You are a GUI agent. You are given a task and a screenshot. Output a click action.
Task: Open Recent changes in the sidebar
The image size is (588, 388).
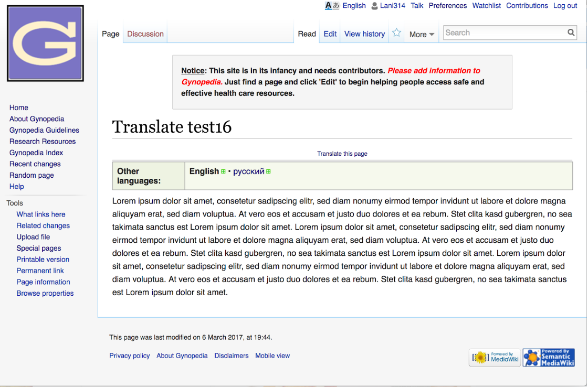click(35, 164)
